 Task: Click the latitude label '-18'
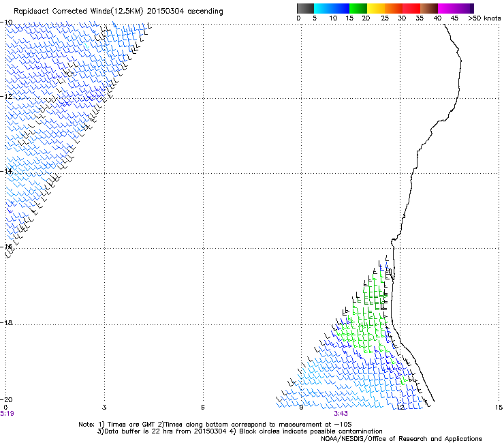(x=6, y=322)
